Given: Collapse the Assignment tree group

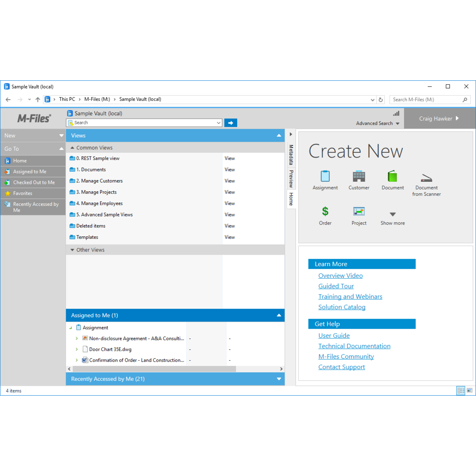Looking at the screenshot, I should [70, 328].
